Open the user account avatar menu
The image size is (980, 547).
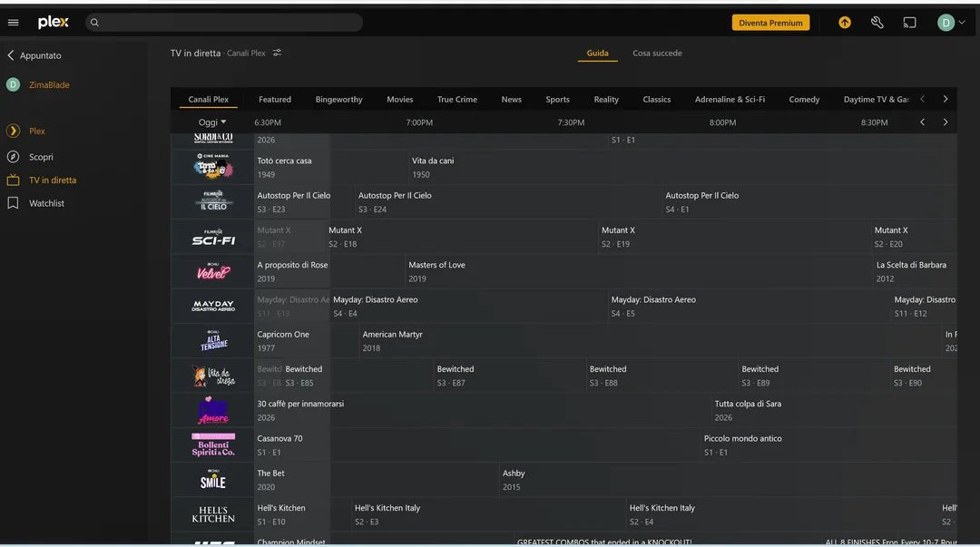click(x=951, y=23)
